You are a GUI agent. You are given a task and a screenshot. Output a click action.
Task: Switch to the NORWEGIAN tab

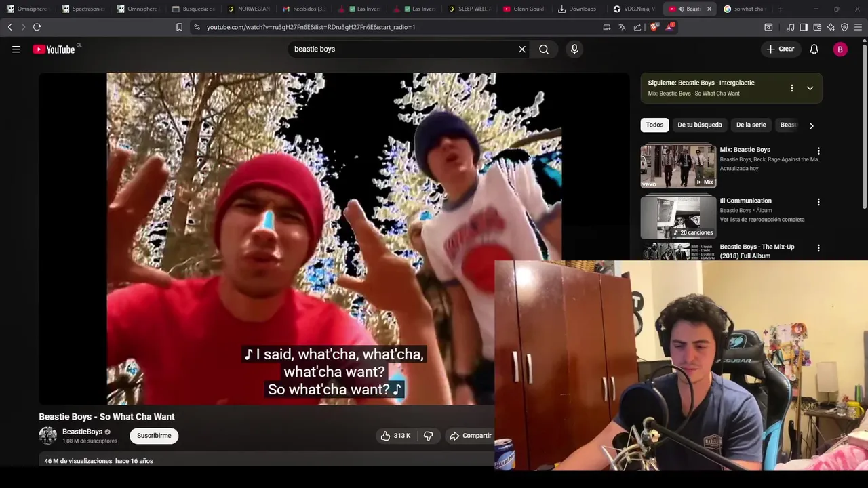point(250,9)
